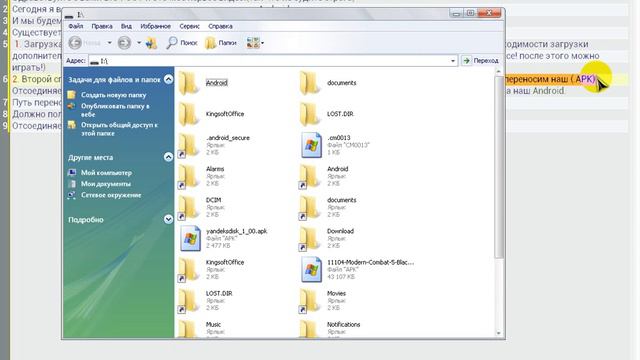Viewport: 640px width, 360px height.
Task: Select the 11104-Modern-Combat-5 APK file icon
Action: [311, 269]
